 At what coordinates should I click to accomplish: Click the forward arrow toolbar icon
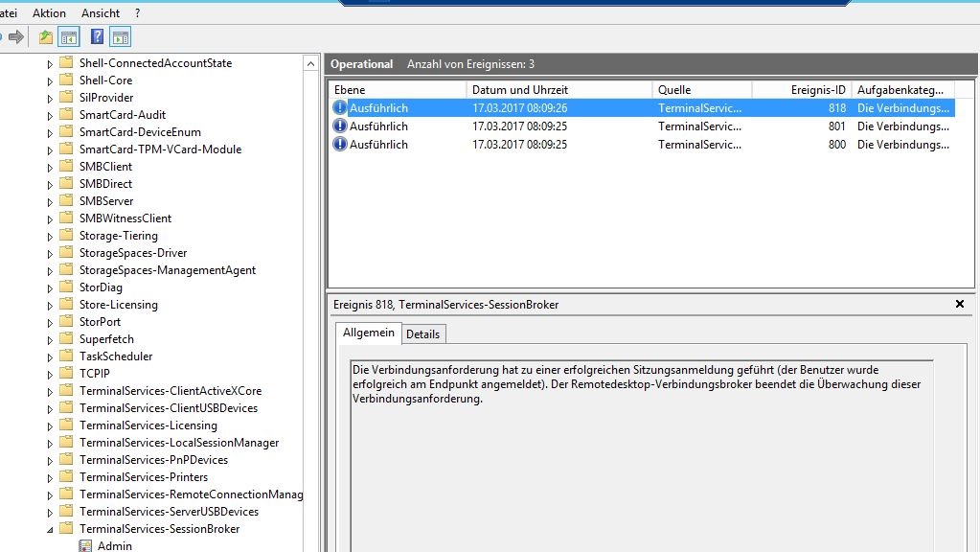16,37
